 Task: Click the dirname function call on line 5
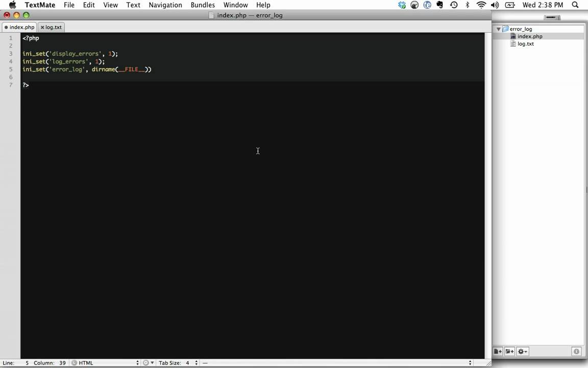pyautogui.click(x=103, y=70)
